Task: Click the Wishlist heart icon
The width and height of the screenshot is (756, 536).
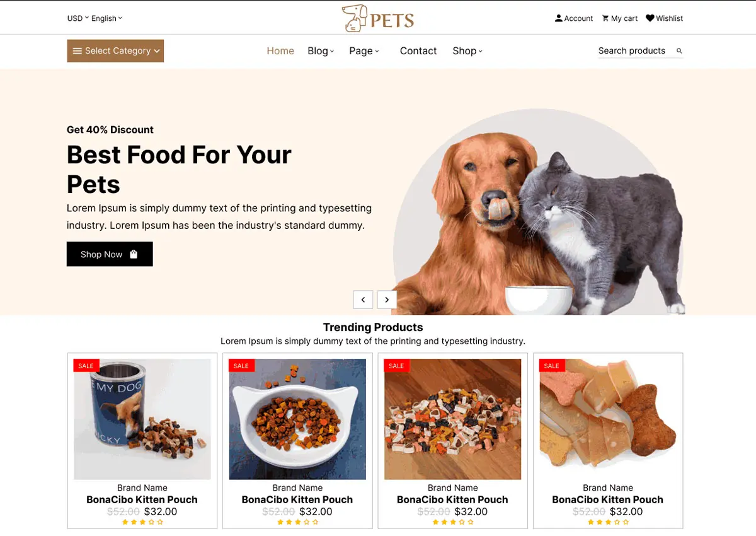Action: 650,18
